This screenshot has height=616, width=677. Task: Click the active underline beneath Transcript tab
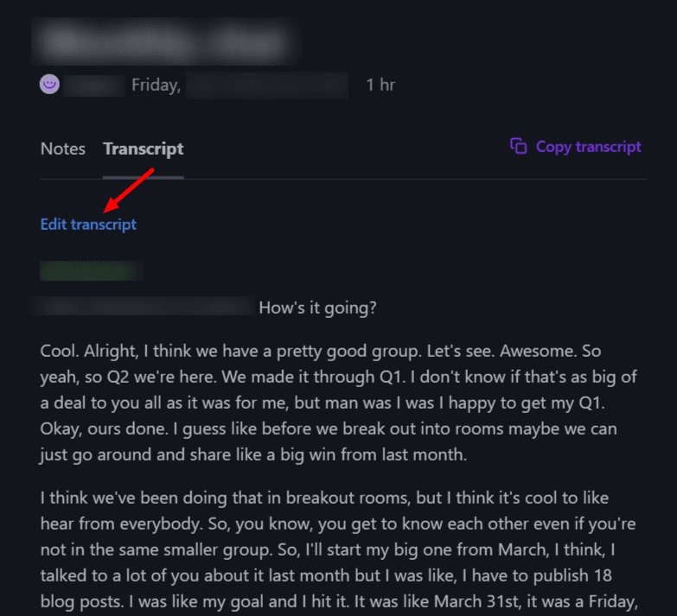pos(144,177)
